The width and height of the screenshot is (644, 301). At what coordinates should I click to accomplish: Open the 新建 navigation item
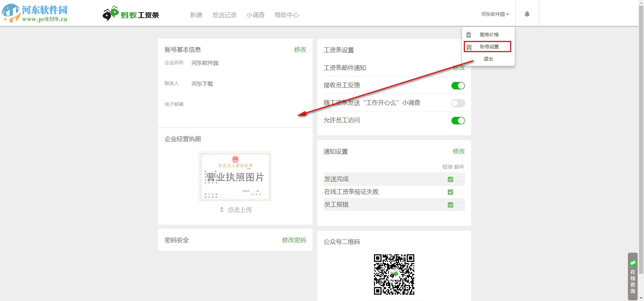[x=196, y=15]
